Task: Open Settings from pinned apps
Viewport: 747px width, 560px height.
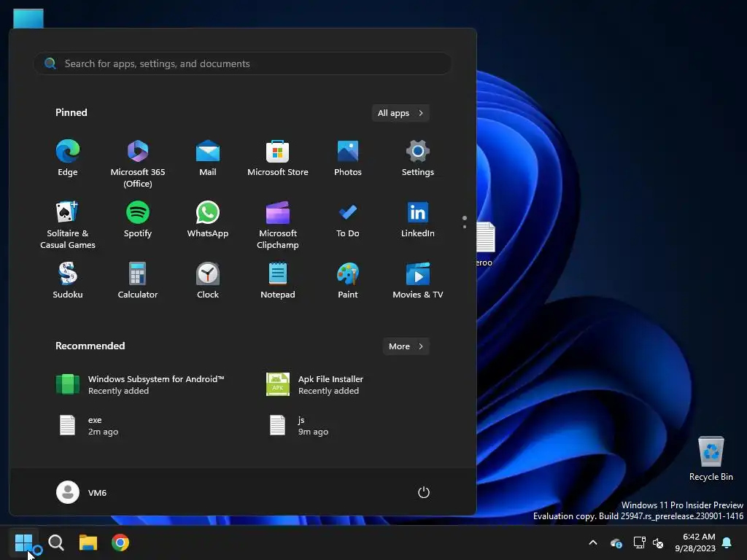Action: point(418,158)
